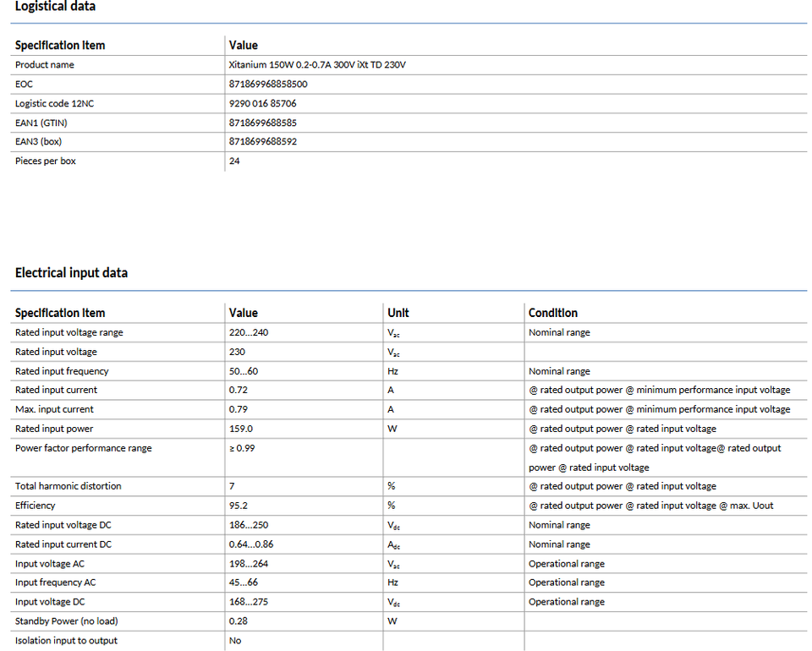Click 'Isolation input to output' label
812x651 pixels.
pos(66,641)
